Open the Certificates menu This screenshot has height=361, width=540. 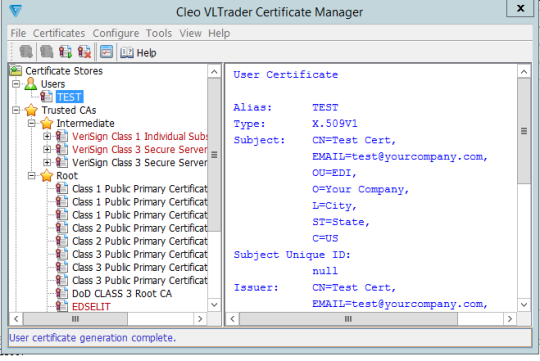click(x=59, y=33)
